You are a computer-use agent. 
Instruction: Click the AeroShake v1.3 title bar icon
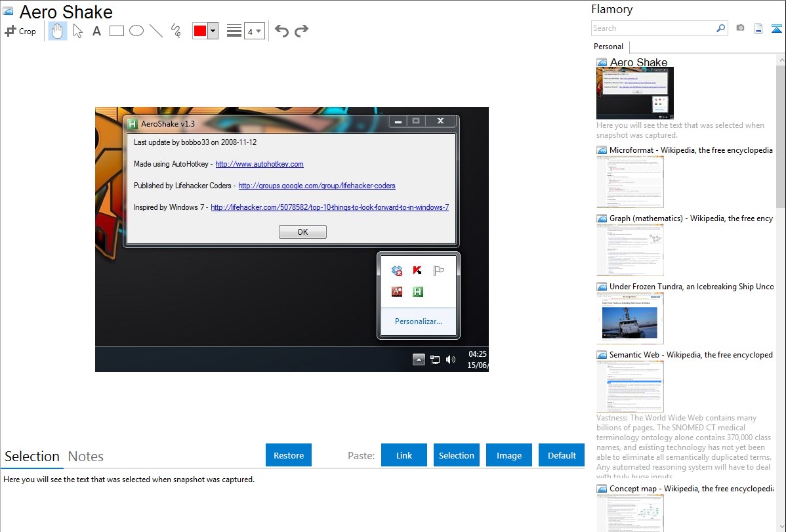coord(133,124)
